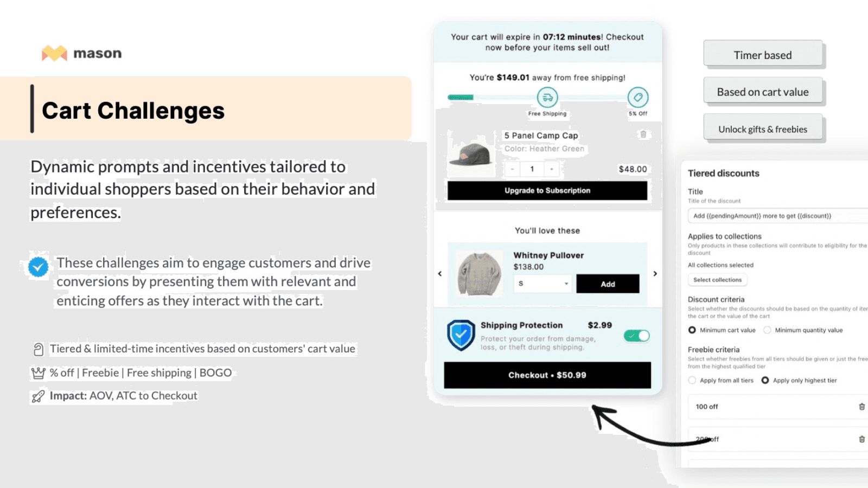Click the Upgrade to Subscription button
This screenshot has height=488, width=868.
(547, 190)
